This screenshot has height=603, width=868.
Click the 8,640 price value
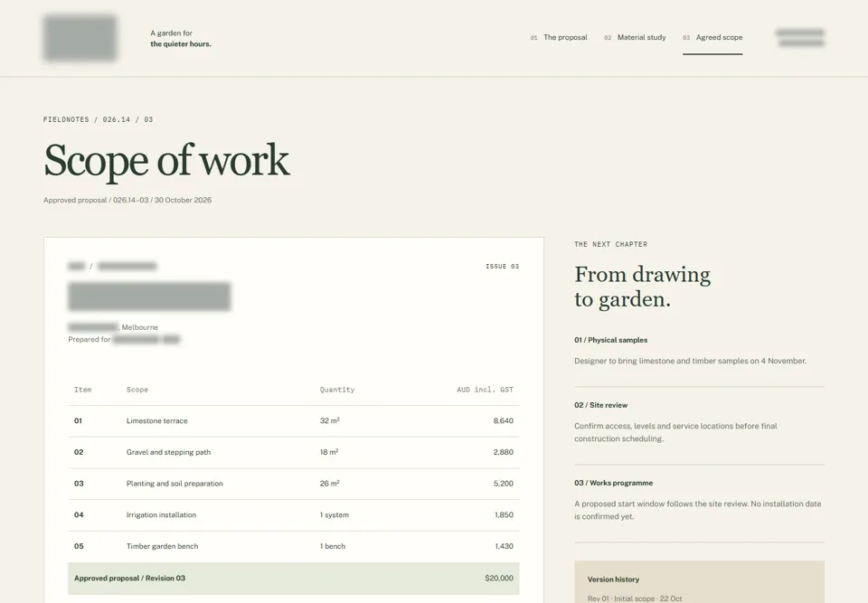(x=504, y=420)
